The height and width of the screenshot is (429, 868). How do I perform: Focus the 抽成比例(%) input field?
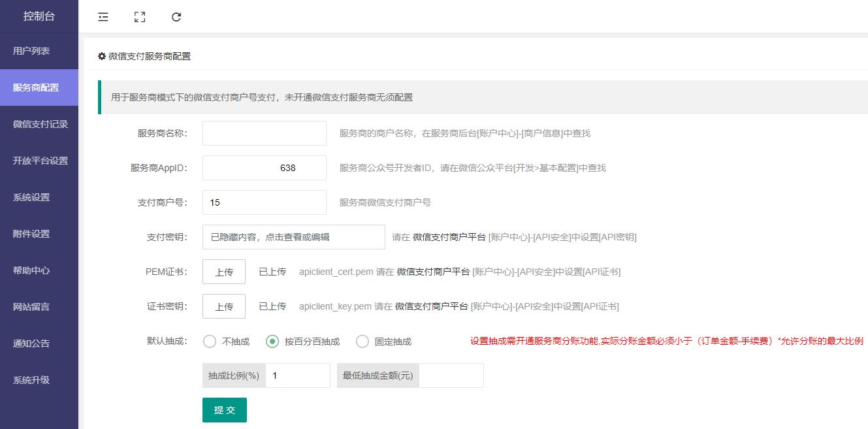[x=297, y=375]
